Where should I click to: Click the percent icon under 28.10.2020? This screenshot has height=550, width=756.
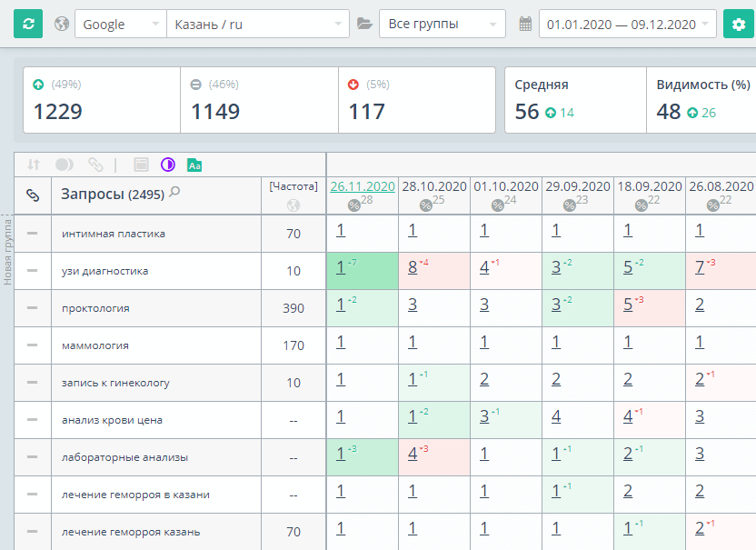click(426, 205)
